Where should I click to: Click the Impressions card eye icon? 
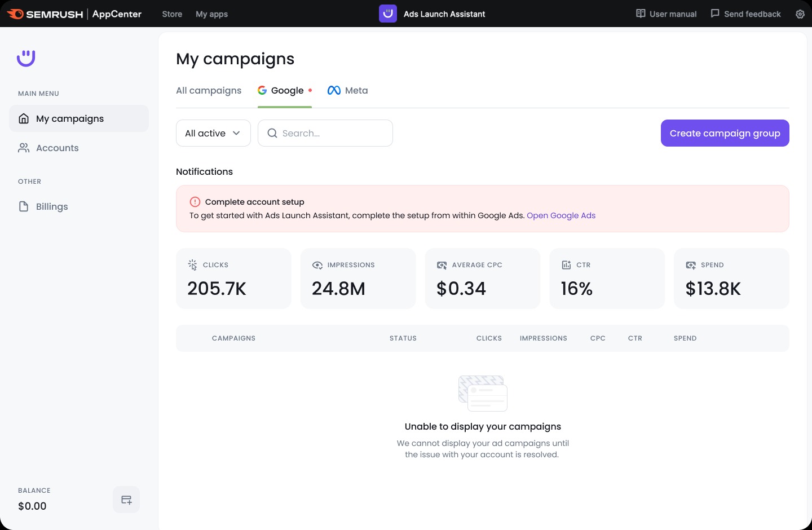tap(317, 265)
